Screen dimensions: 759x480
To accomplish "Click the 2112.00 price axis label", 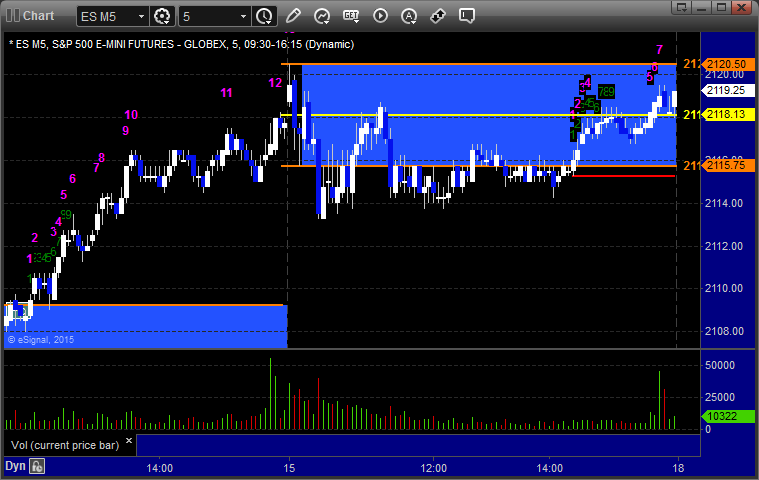I will pos(724,246).
